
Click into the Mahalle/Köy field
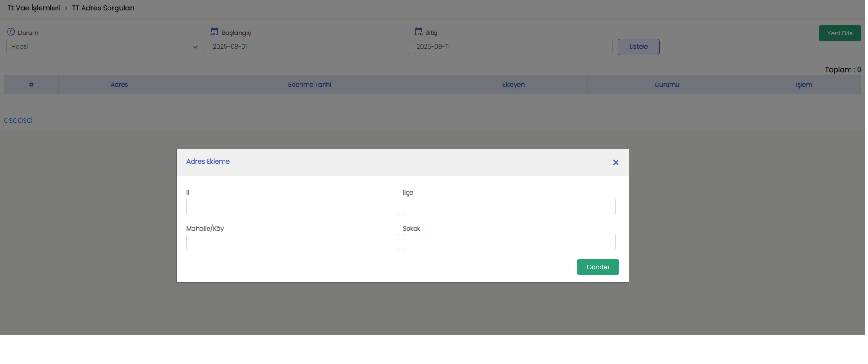pyautogui.click(x=292, y=242)
